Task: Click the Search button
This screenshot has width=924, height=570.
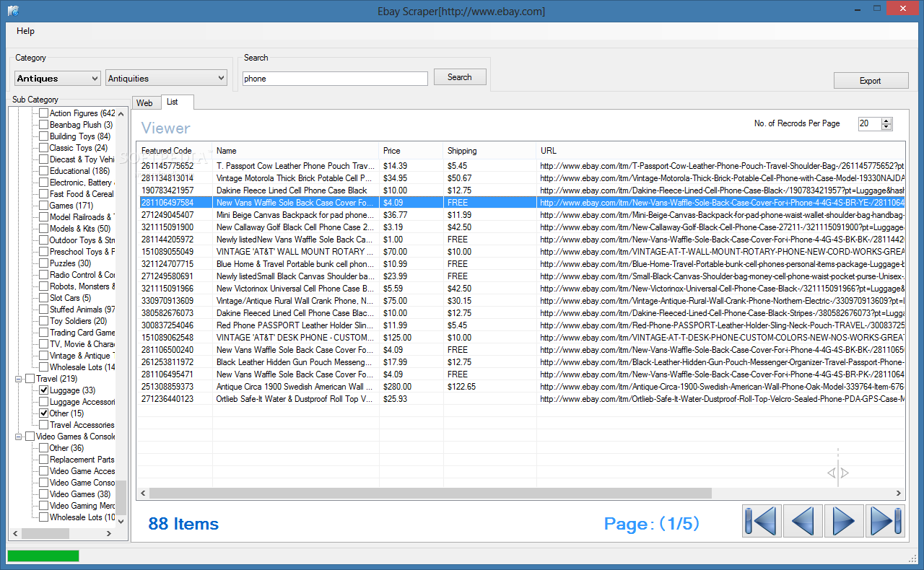Action: [459, 77]
